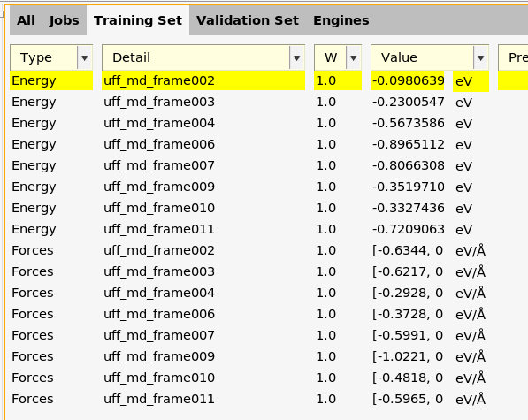
Task: Open the Jobs tab
Action: 64,20
